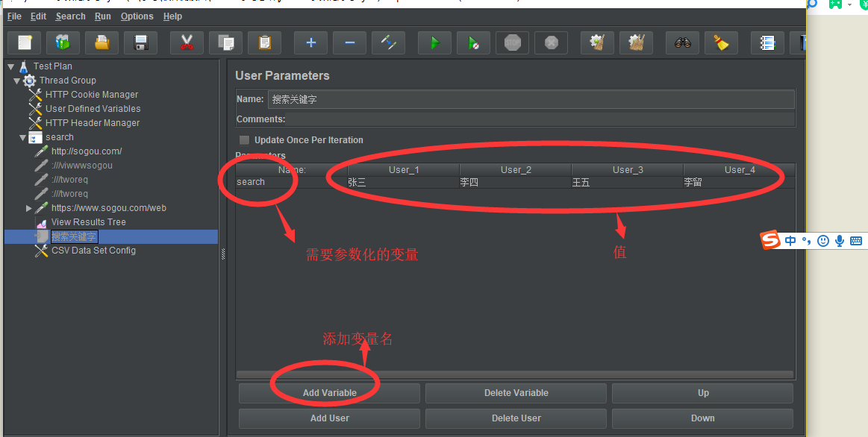
Task: Click the Add User button
Action: point(329,418)
